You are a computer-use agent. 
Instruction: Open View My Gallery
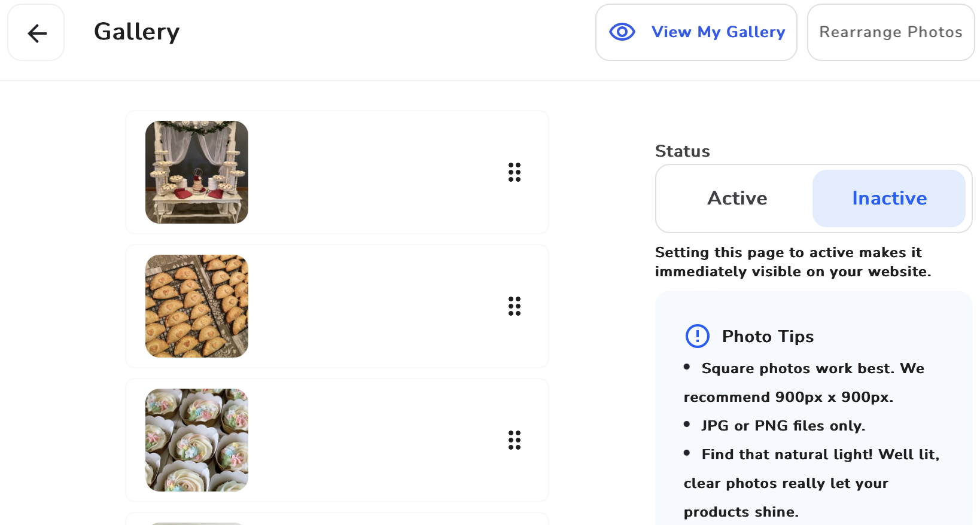click(x=696, y=32)
